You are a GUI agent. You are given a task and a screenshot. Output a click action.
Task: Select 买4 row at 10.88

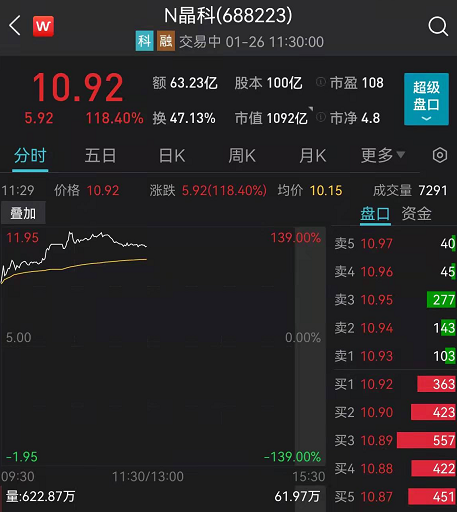[395, 469]
